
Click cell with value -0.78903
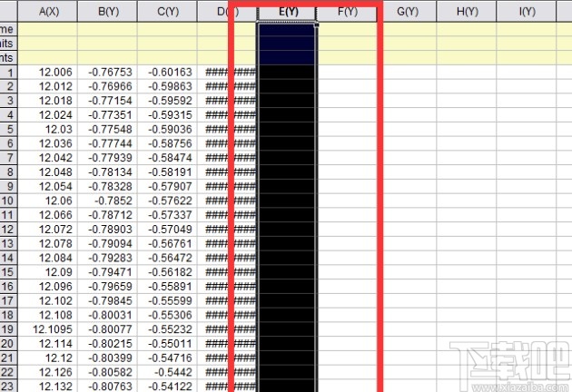point(108,230)
